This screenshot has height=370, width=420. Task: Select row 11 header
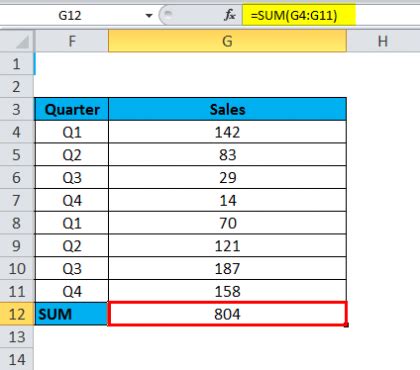click(x=17, y=291)
